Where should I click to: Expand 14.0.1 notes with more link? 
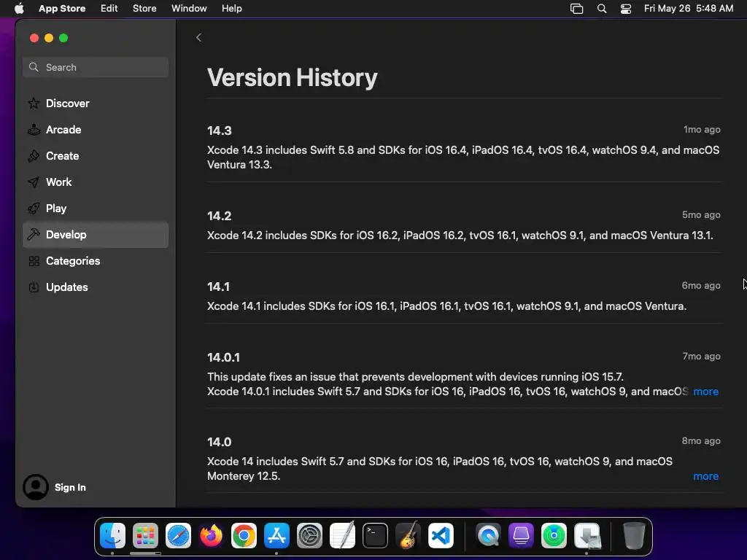point(705,392)
